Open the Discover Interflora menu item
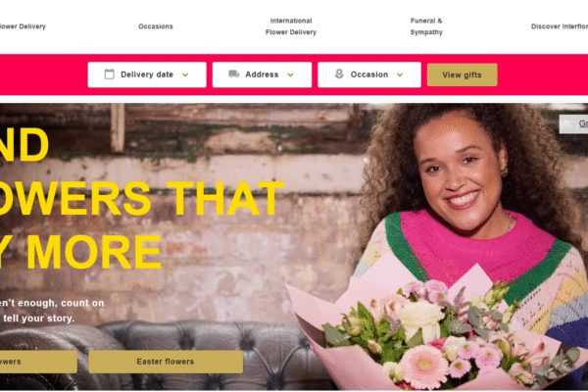Viewport: 588px width, 392px height. click(560, 26)
